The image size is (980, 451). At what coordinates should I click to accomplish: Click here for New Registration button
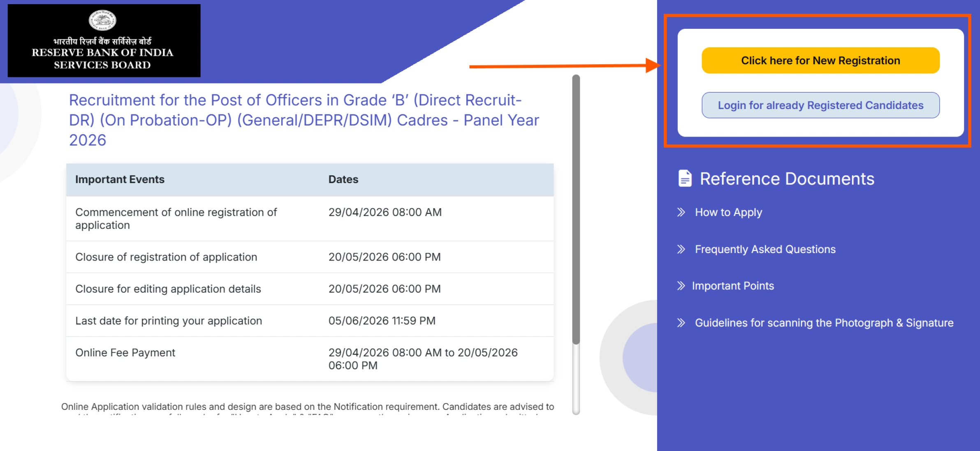tap(820, 60)
